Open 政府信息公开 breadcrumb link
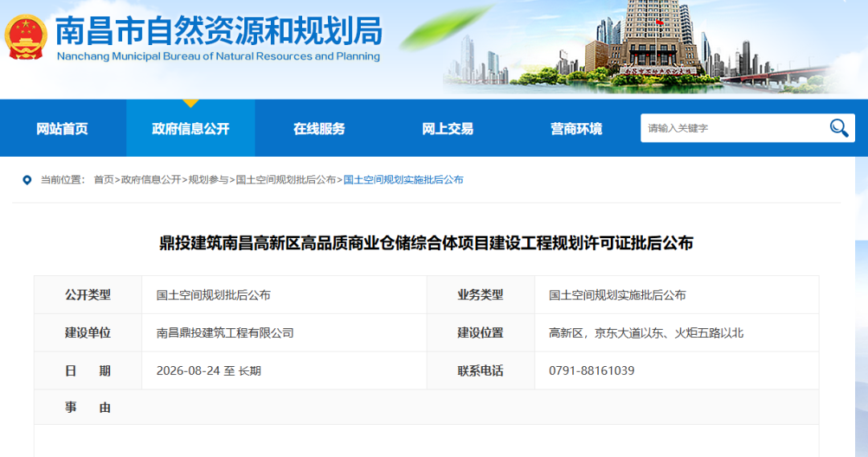This screenshot has height=457, width=868. tap(151, 179)
